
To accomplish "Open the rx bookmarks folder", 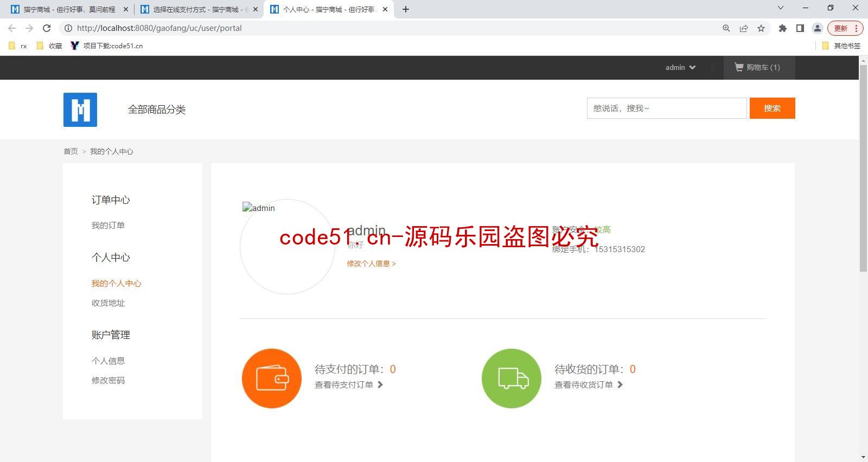I will (x=18, y=46).
